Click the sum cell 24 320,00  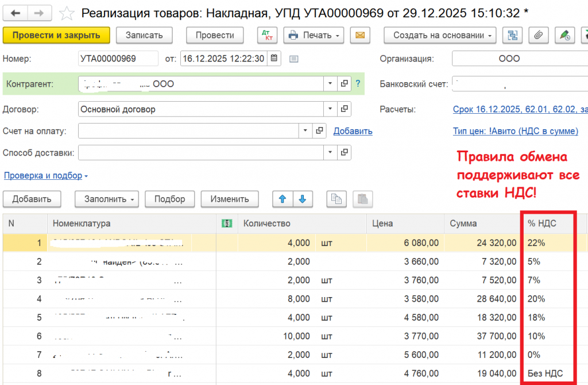[x=482, y=243]
